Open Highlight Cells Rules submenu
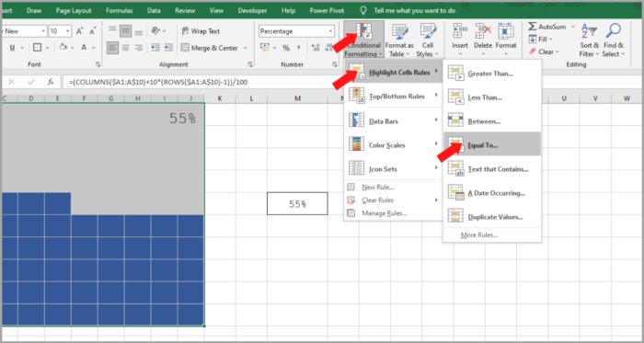This screenshot has width=644, height=343. (x=393, y=73)
